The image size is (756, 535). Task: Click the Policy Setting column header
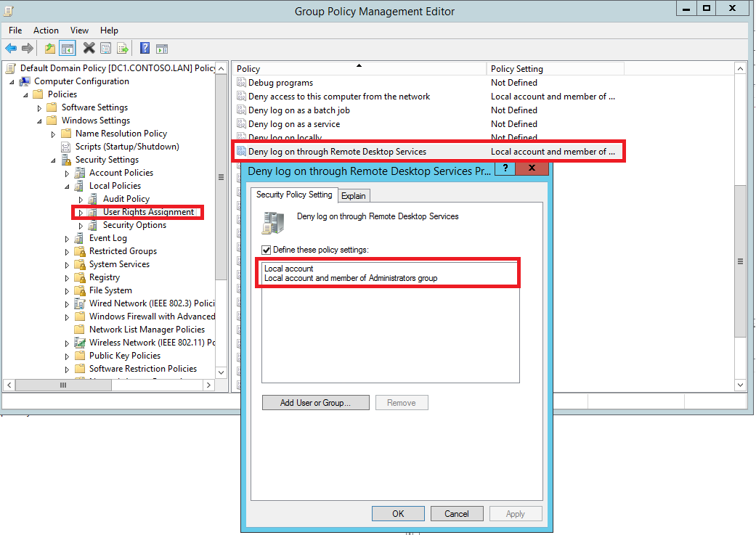(x=517, y=69)
